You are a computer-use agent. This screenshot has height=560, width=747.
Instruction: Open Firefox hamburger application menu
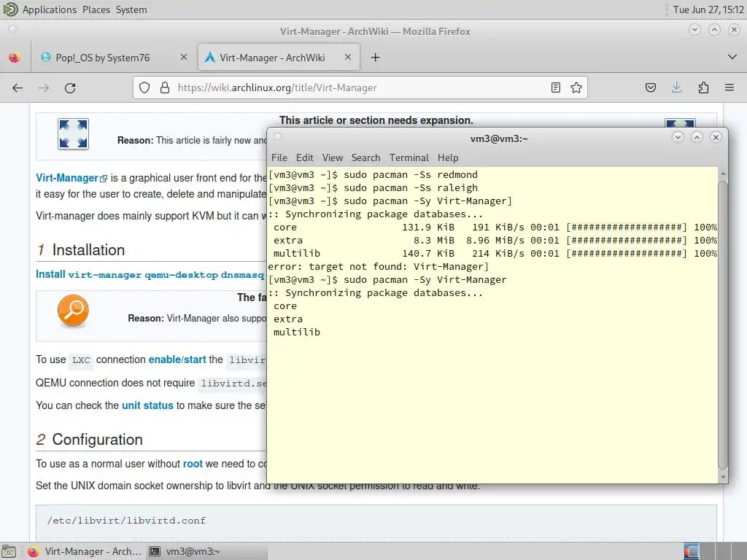[729, 87]
